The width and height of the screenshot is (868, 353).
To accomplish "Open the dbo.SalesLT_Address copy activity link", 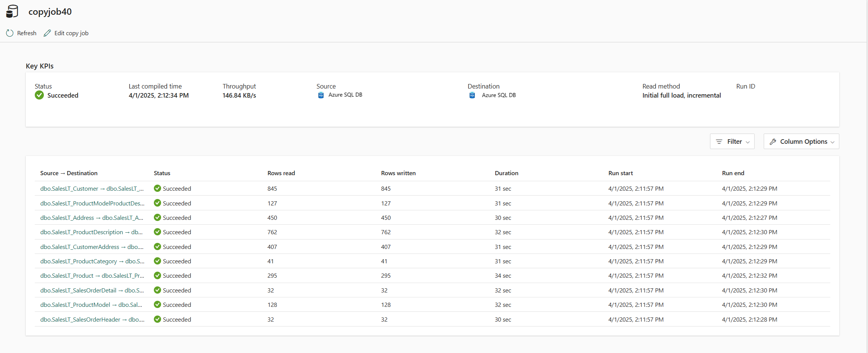I will pyautogui.click(x=92, y=218).
